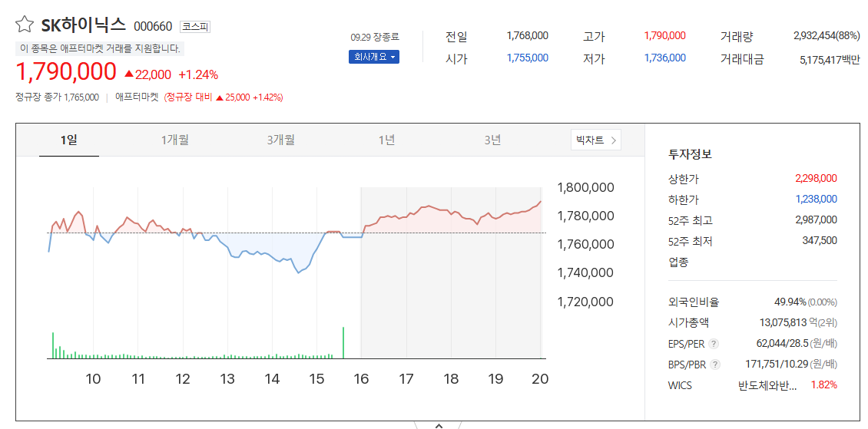Click the 코스피 market badge
The height and width of the screenshot is (429, 868).
[x=195, y=26]
